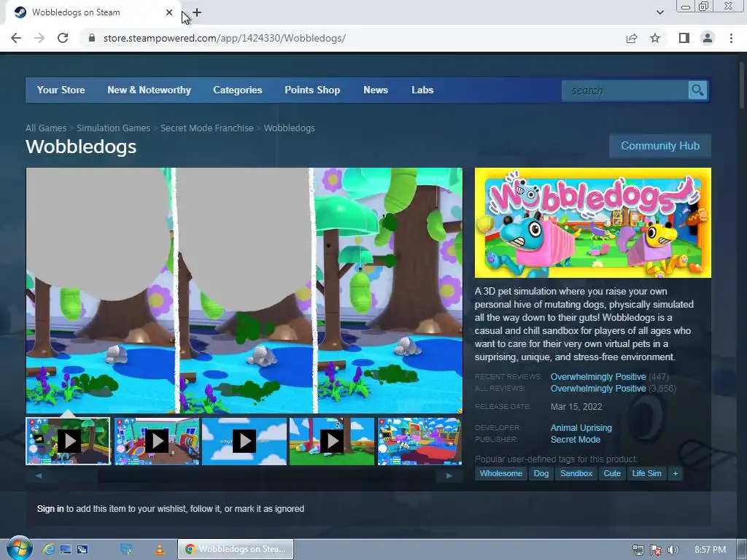Viewport: 747px width, 560px height.
Task: Reload the Steam store page
Action: pos(63,38)
